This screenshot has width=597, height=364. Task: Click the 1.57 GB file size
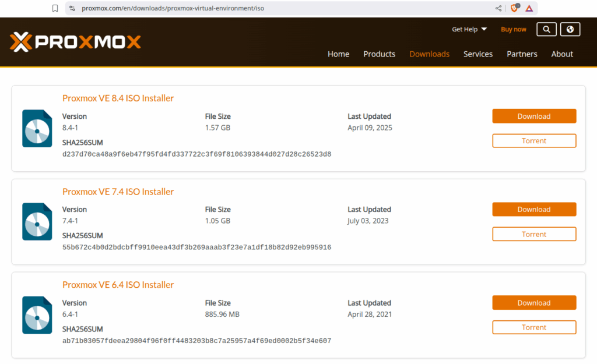point(218,128)
